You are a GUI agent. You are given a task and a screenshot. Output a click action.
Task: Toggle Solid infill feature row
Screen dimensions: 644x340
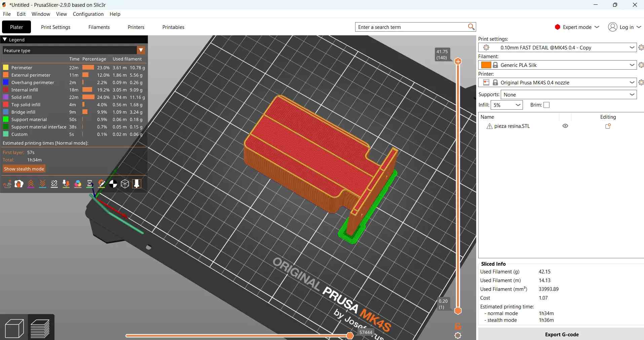point(74,97)
